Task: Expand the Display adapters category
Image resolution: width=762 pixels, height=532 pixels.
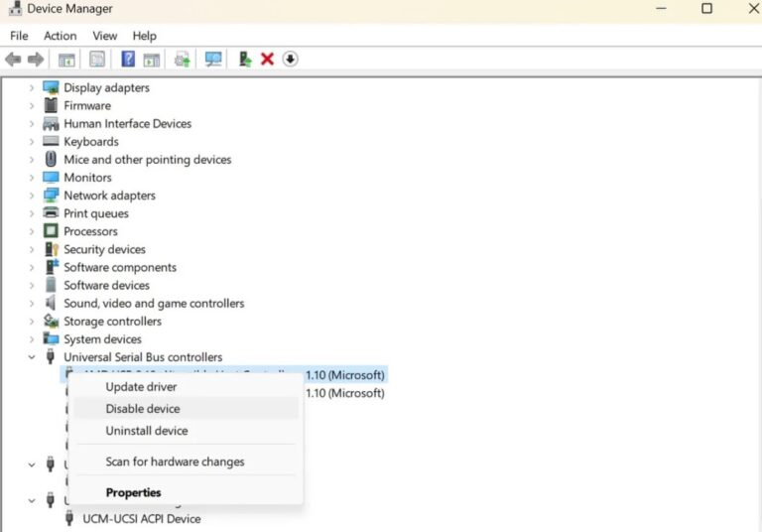Action: pyautogui.click(x=32, y=88)
